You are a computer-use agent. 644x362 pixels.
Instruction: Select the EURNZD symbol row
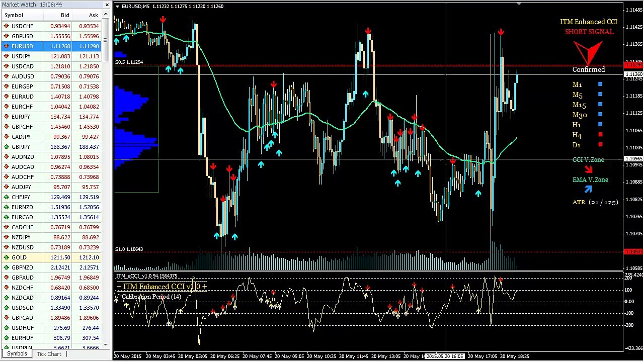51,207
